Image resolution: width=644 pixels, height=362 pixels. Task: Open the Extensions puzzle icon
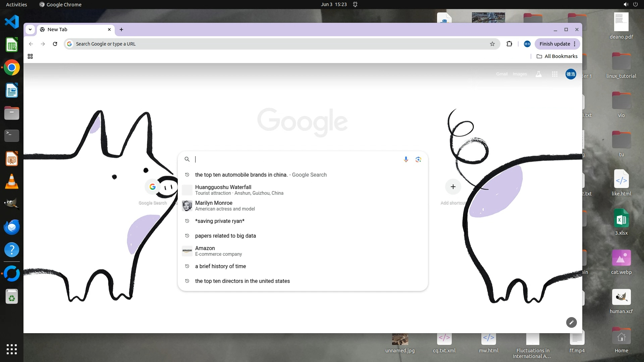tap(509, 44)
